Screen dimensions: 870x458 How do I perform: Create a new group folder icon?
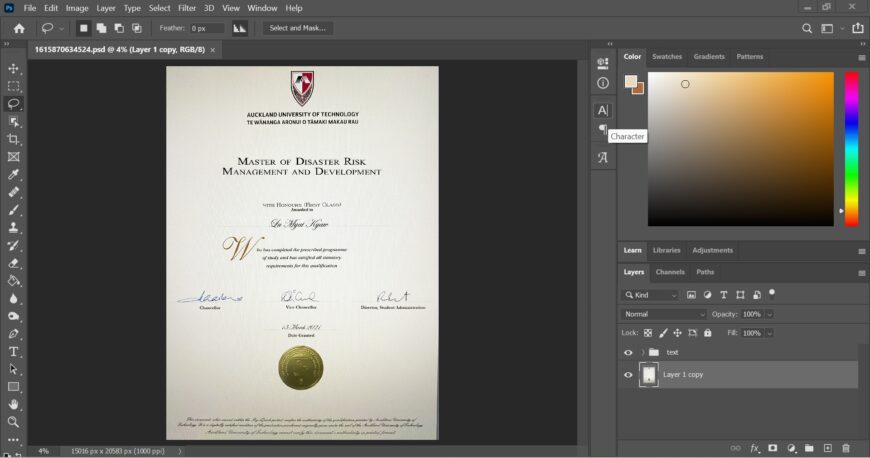tap(809, 448)
